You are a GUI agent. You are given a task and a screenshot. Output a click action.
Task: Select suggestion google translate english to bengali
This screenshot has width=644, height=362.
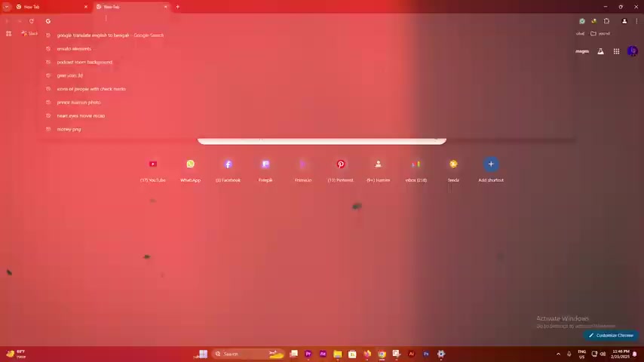(x=308, y=35)
